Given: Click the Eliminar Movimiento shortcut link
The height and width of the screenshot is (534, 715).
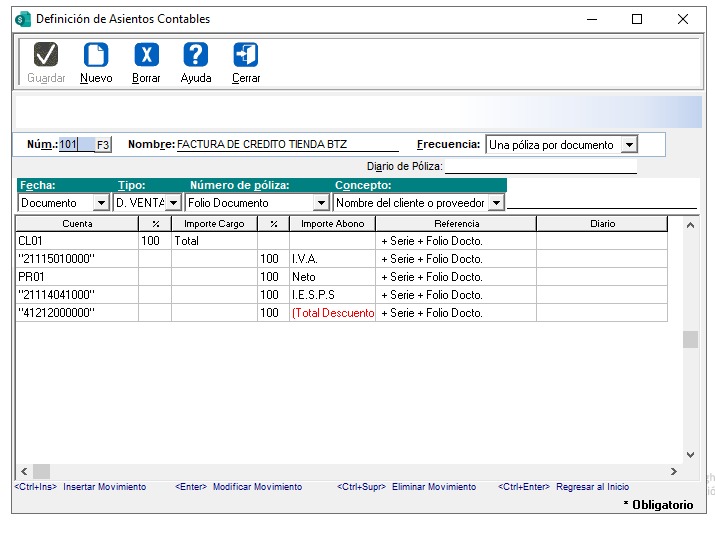Looking at the screenshot, I should 433,487.
